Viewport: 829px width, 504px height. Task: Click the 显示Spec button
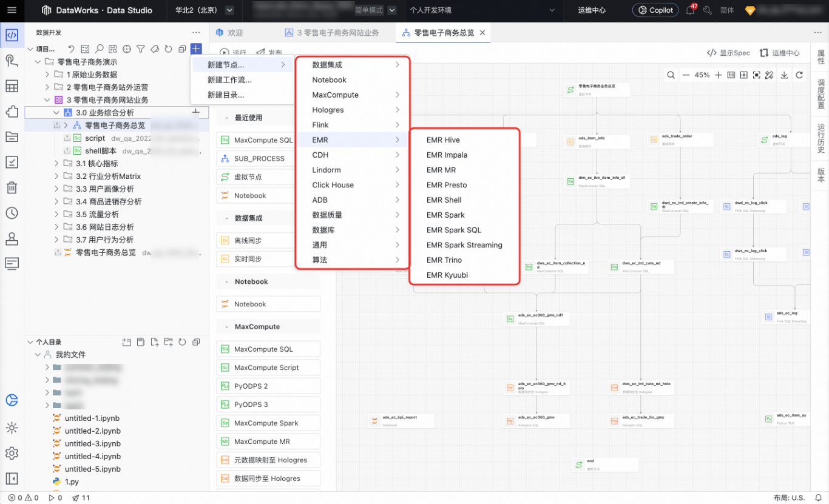pyautogui.click(x=728, y=53)
